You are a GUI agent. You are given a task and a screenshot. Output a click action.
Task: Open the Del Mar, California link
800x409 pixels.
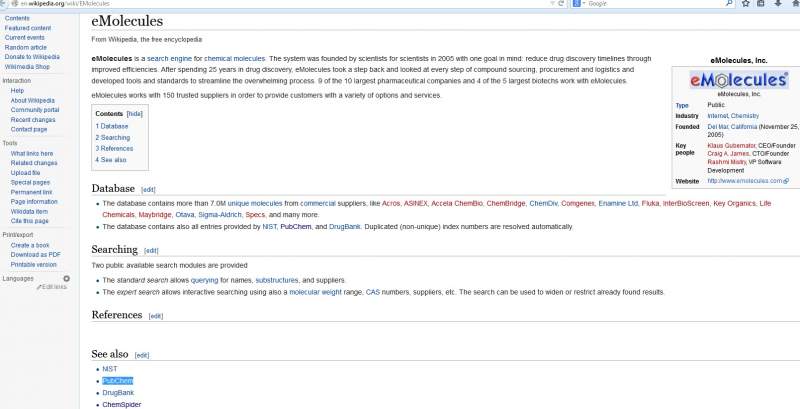click(732, 126)
